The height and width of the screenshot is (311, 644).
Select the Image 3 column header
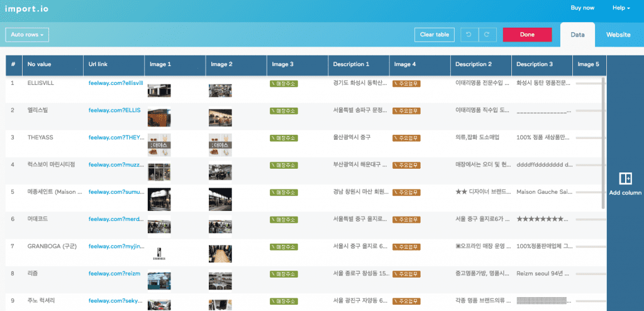point(297,65)
